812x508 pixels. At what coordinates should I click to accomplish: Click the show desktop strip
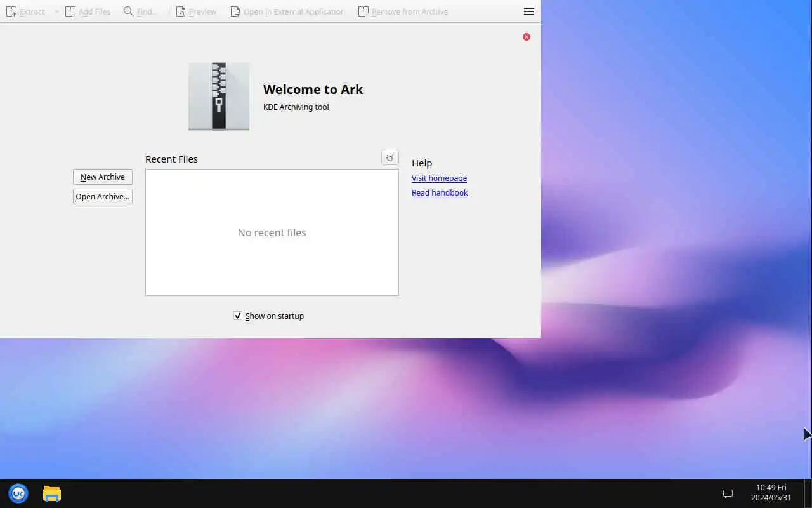808,493
